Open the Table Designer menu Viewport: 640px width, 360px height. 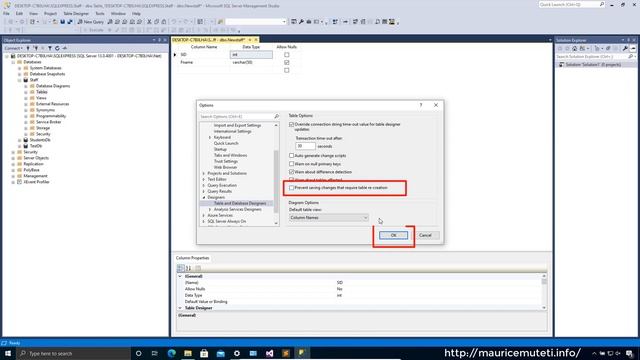tap(76, 13)
